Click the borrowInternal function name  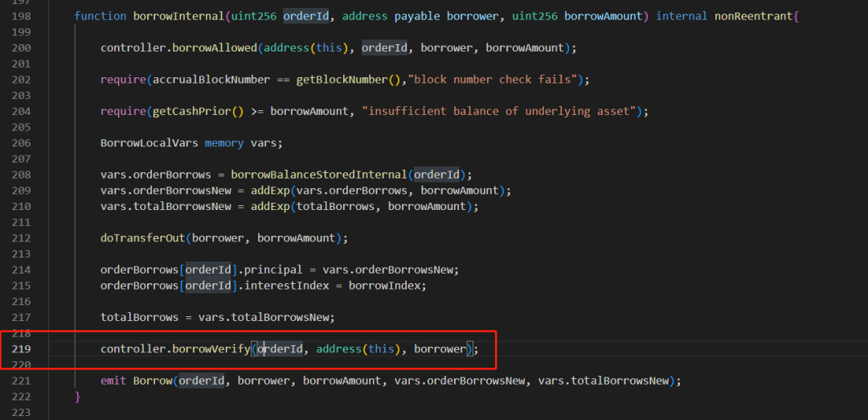tap(178, 16)
